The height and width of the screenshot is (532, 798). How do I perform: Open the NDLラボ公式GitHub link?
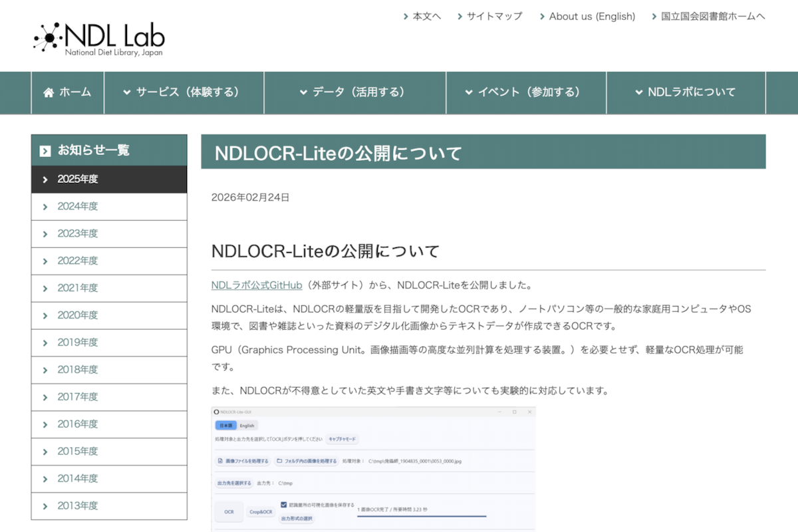(257, 285)
